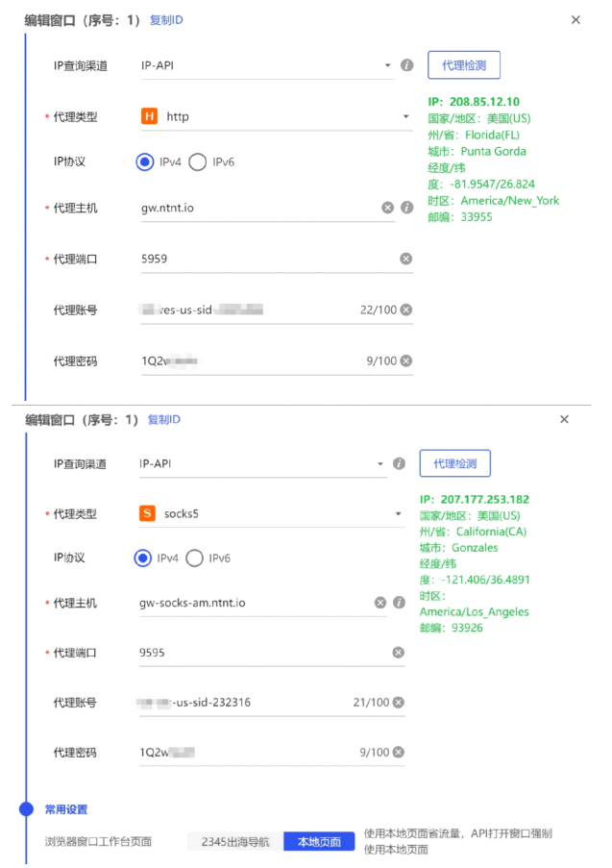Screen dimensions: 612x868
Task: Click 代理检测 beside the 207.177.253.182 result
Action: tap(454, 463)
